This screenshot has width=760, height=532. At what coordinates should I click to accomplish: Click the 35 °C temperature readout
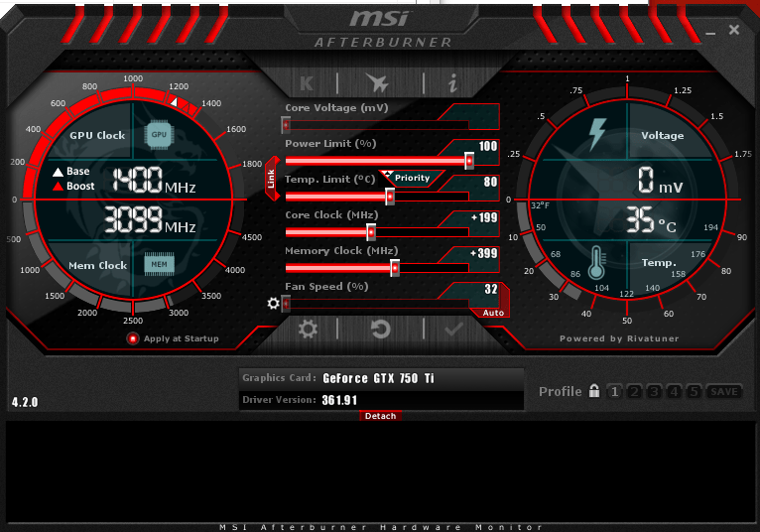click(x=651, y=219)
